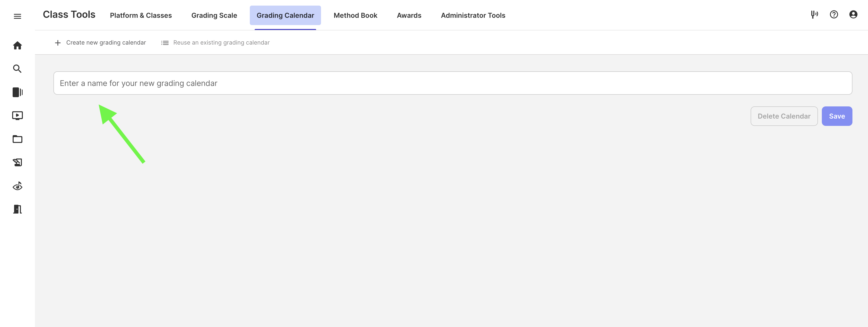Switch to Grading Scale tab
The height and width of the screenshot is (327, 868).
click(214, 16)
